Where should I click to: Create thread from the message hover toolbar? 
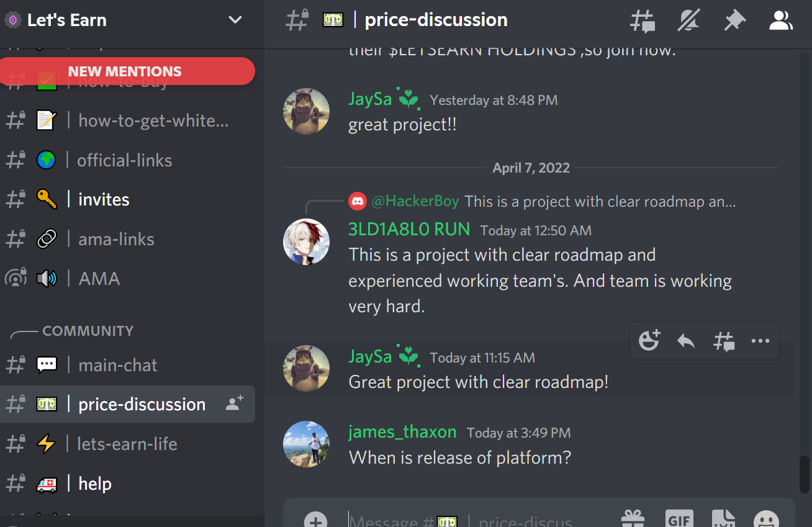pyautogui.click(x=723, y=341)
